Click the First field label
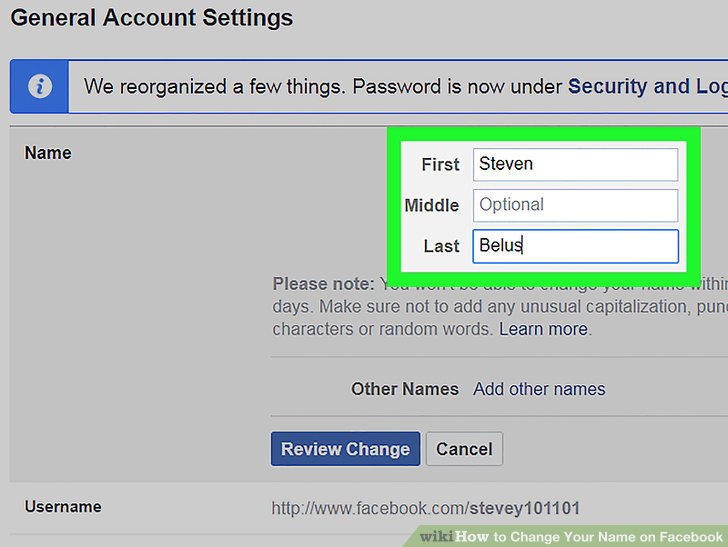The height and width of the screenshot is (547, 728). (440, 165)
